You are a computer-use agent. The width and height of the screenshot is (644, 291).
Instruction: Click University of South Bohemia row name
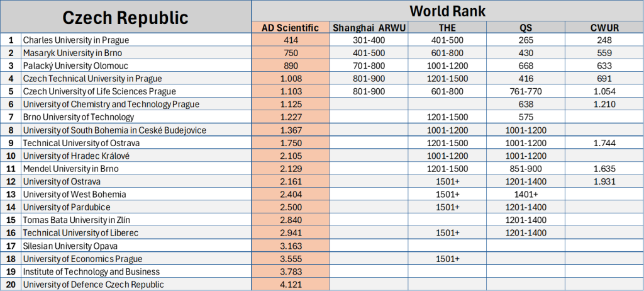[114, 130]
